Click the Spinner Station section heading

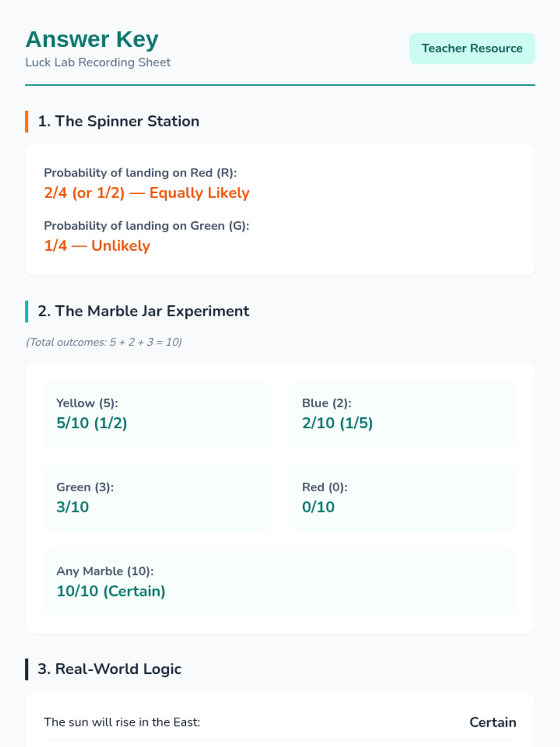pos(119,121)
